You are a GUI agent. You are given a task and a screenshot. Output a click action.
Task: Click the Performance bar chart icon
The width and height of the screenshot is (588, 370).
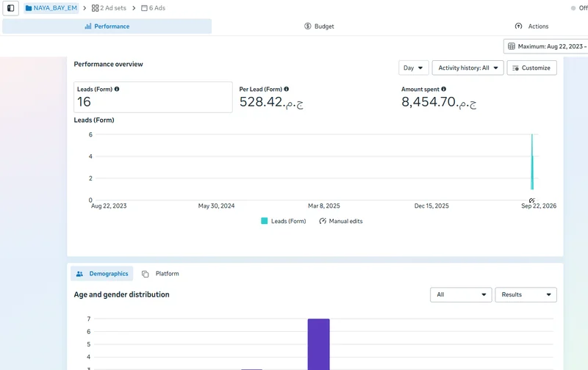88,26
